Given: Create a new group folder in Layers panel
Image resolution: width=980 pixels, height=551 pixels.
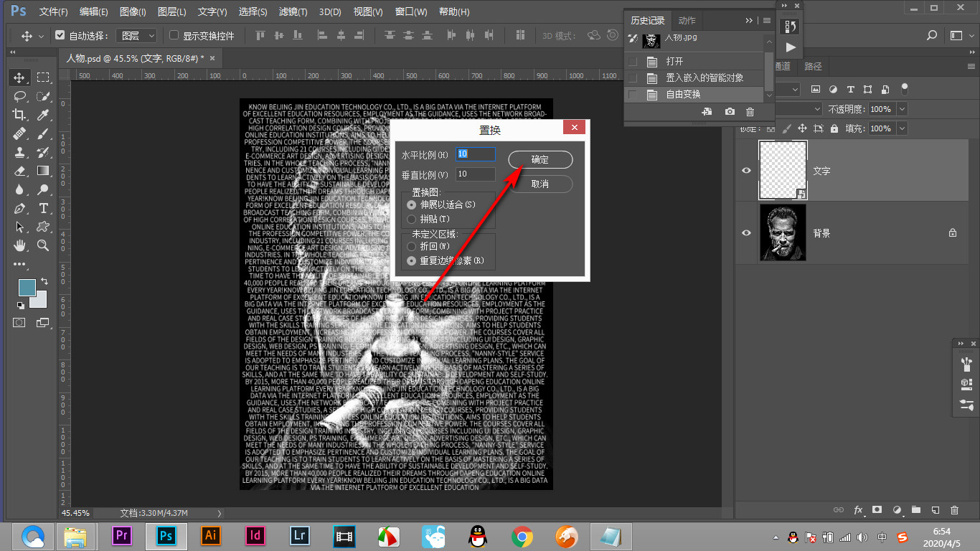Looking at the screenshot, I should 915,510.
